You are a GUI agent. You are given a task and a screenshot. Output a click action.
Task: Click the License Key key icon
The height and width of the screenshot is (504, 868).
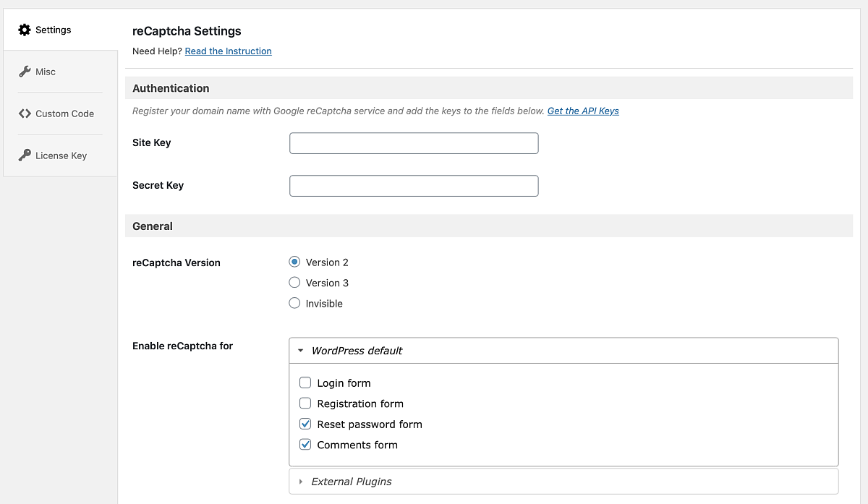[x=25, y=155]
